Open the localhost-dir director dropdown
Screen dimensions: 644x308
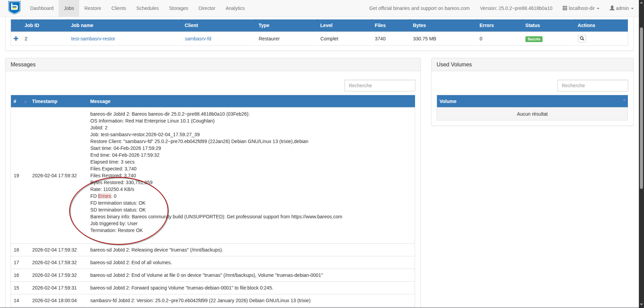click(x=581, y=8)
